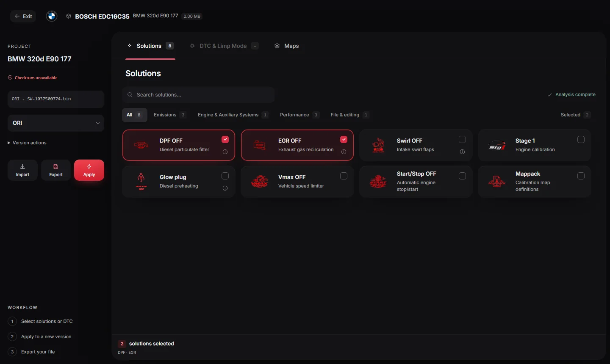This screenshot has width=610, height=364.
Task: Click the Glow plug OFF icon
Action: coord(141,182)
